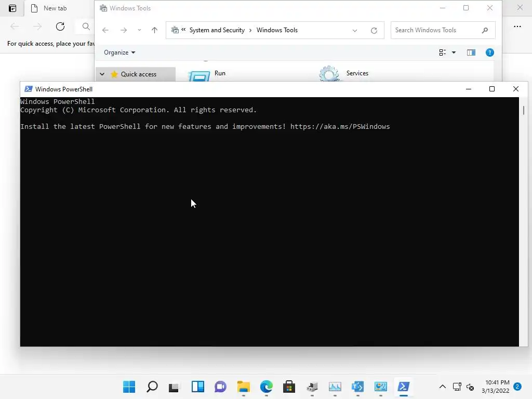Go up one folder level in Windows Tools
This screenshot has height=399, width=532.
[x=154, y=30]
